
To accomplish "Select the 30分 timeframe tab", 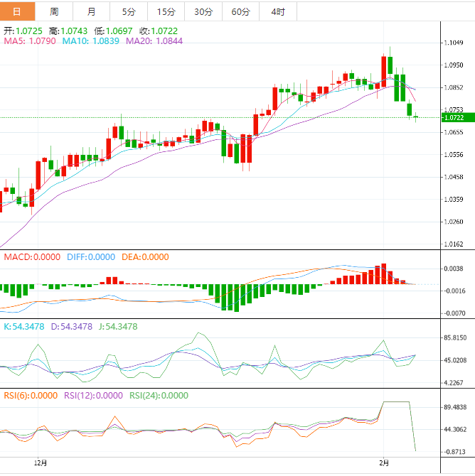I will click(x=203, y=11).
